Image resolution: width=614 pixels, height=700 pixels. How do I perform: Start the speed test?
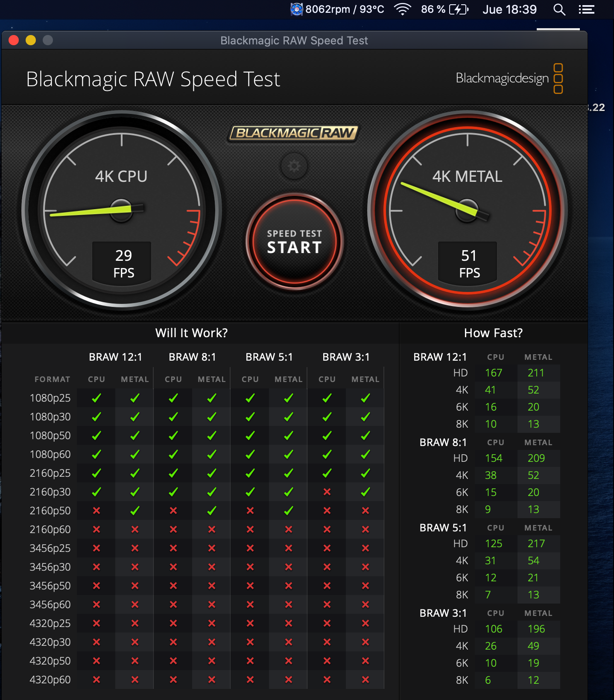294,242
